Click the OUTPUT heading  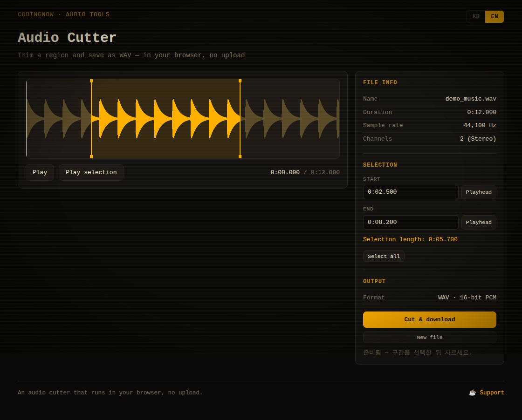click(x=374, y=281)
